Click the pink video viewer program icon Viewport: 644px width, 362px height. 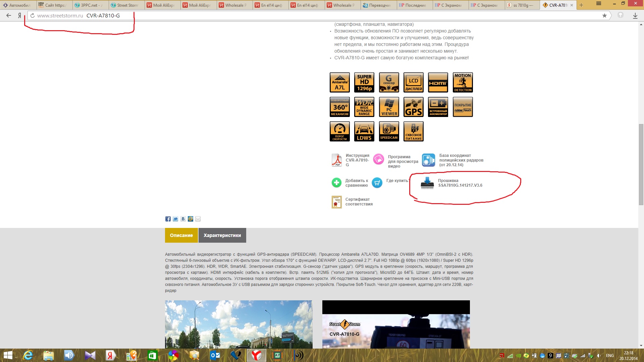coord(379,159)
